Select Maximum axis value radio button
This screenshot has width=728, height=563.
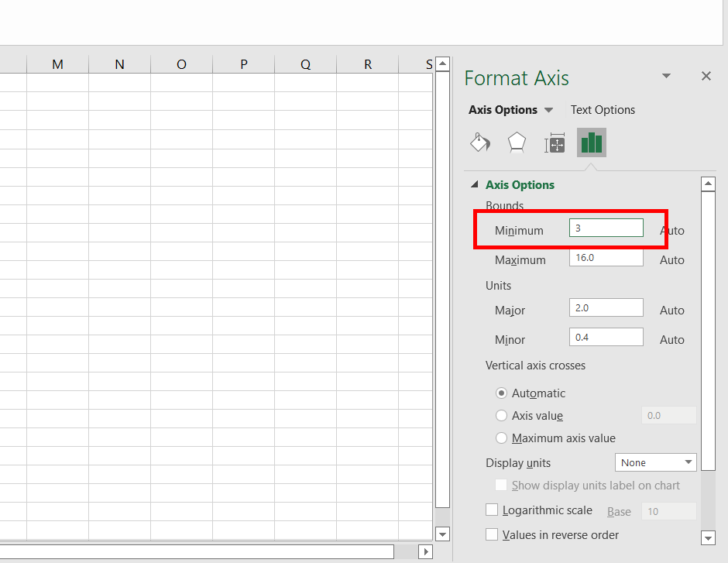(x=501, y=438)
